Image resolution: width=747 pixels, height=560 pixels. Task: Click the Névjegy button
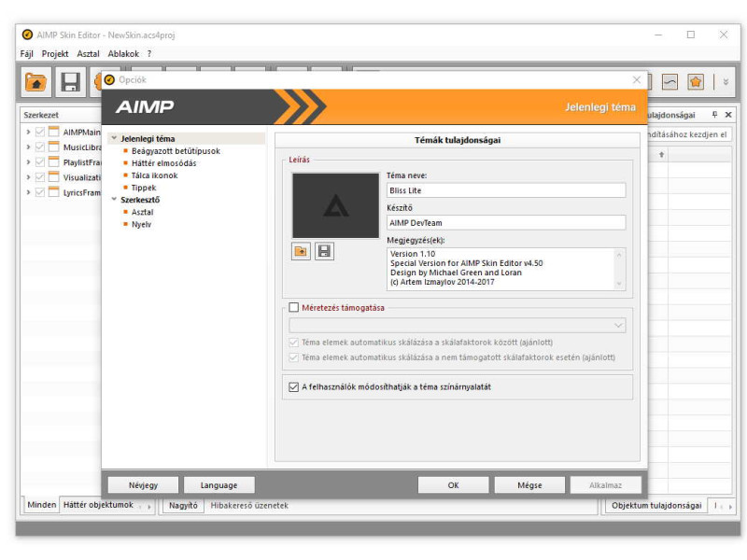[x=143, y=485]
